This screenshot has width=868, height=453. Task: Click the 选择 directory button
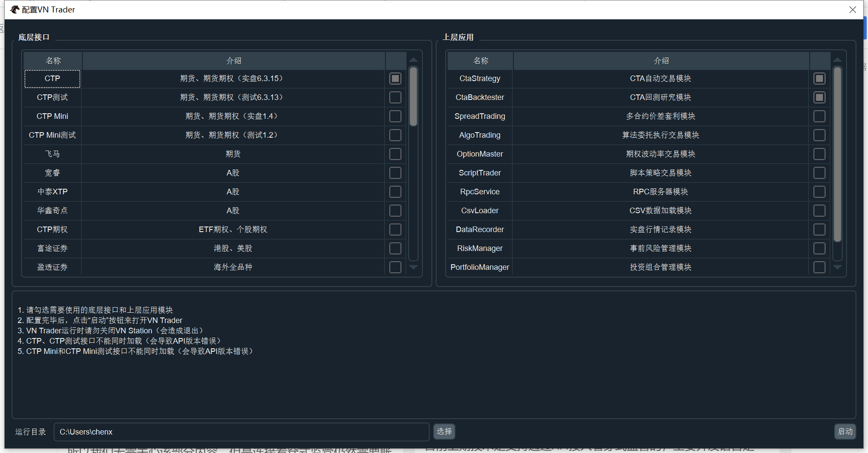click(444, 431)
